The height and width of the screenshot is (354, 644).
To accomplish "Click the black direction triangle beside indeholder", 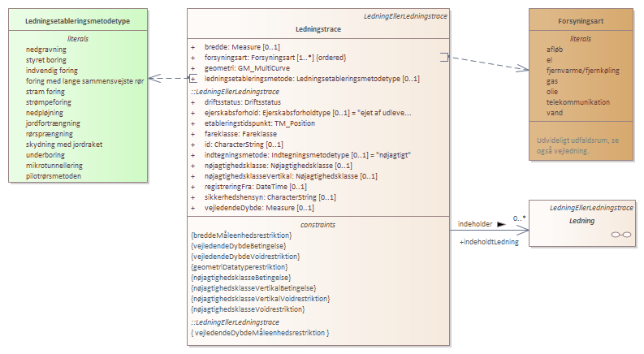I will [x=501, y=222].
